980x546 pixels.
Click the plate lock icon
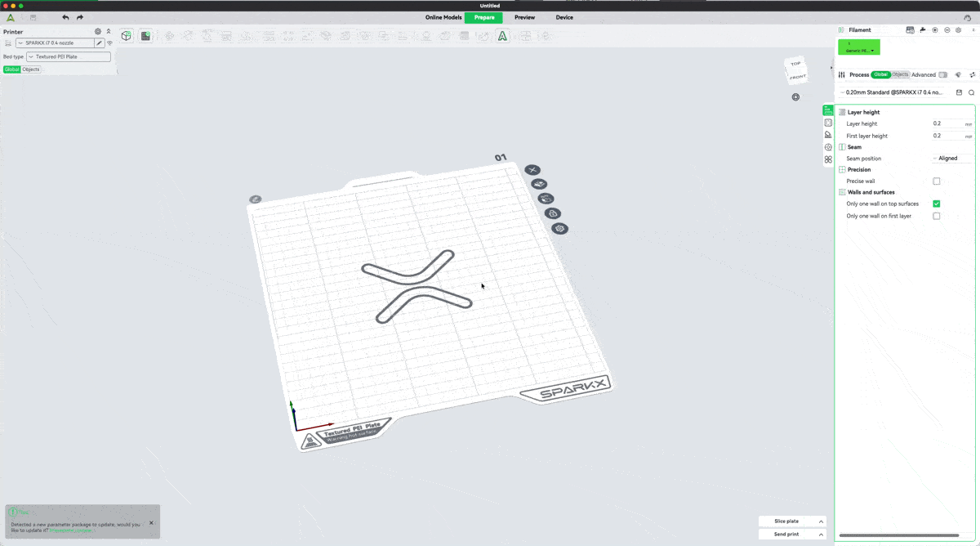coord(553,213)
